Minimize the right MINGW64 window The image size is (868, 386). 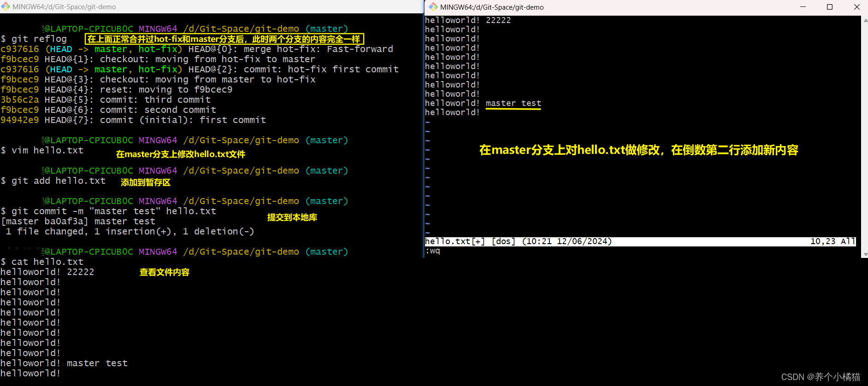(803, 7)
